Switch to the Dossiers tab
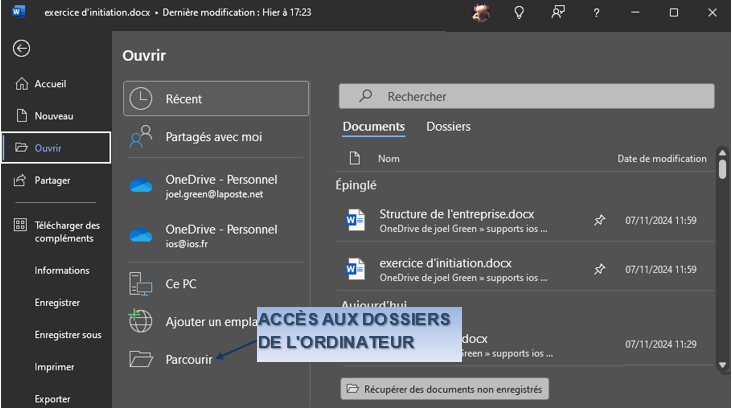This screenshot has height=408, width=732. click(448, 127)
